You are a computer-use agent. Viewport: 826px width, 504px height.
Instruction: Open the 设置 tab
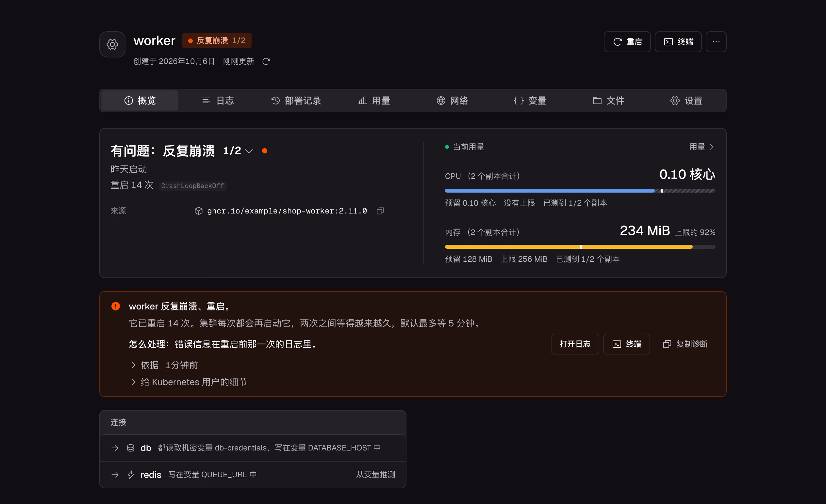coord(686,101)
